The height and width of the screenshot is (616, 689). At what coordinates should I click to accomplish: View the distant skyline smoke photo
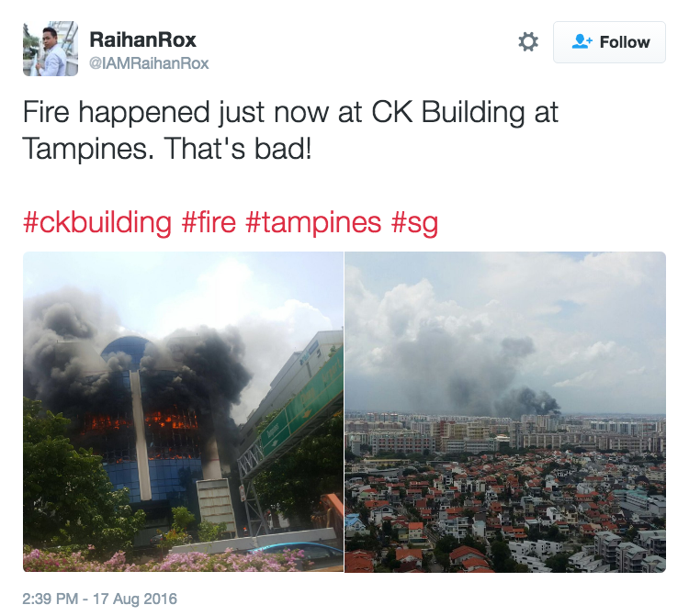505,412
